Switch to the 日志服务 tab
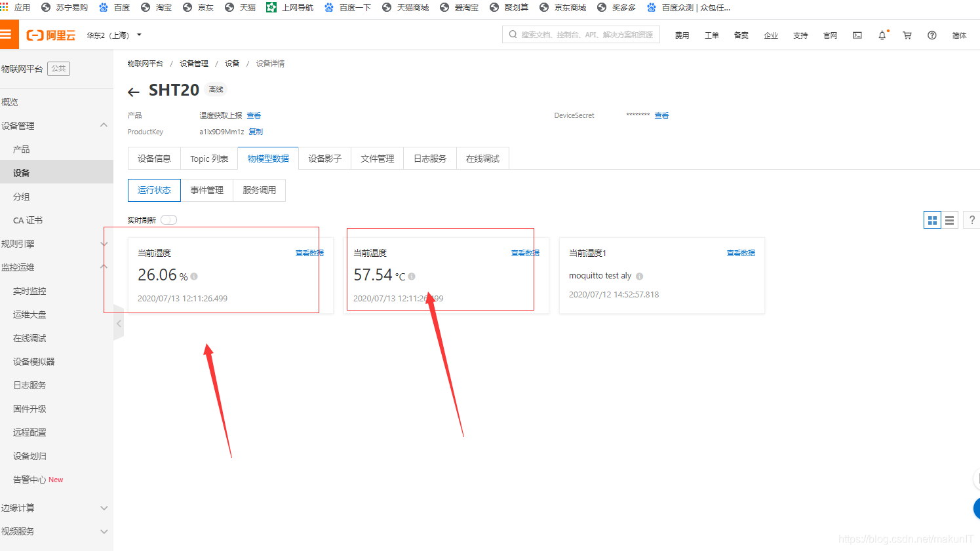 (x=430, y=159)
